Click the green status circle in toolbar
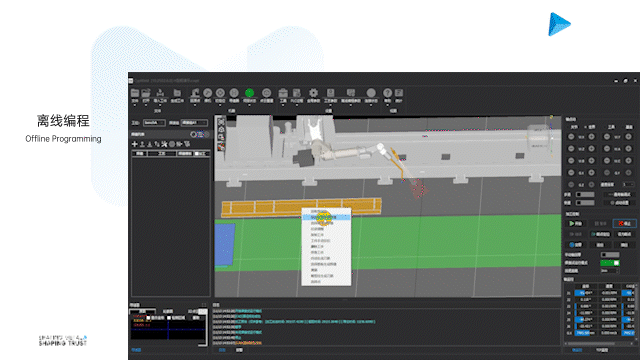Screen dimensions: 640x360 249,93
